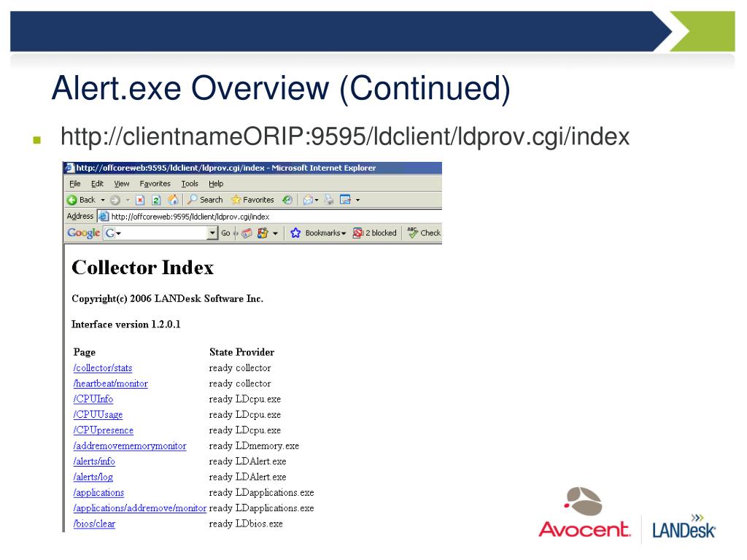
Task: Open the /applications link
Action: 98,493
